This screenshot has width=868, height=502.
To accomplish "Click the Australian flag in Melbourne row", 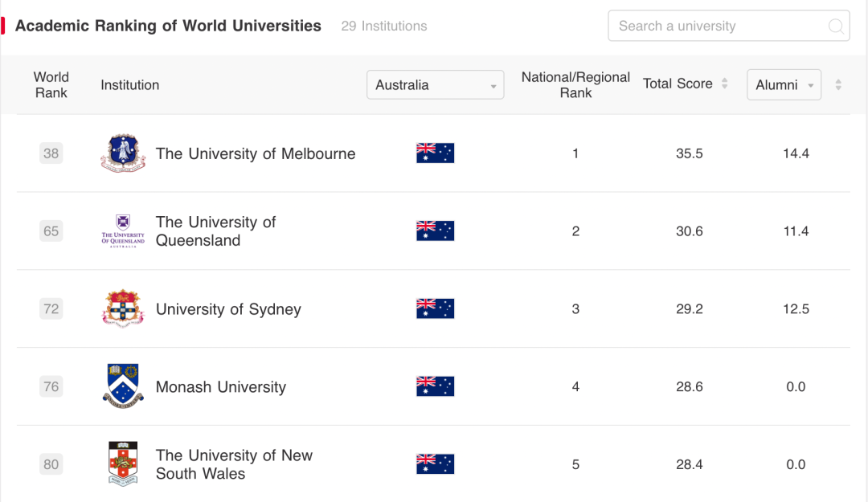I will 435,153.
